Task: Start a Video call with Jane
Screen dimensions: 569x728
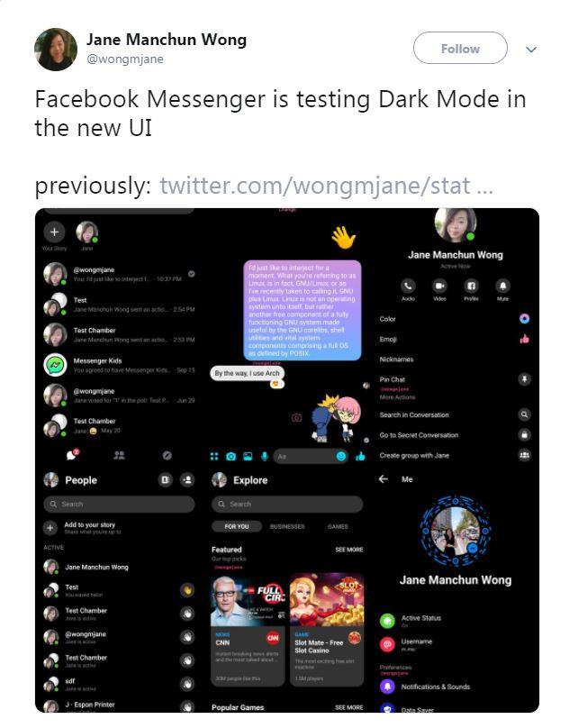Action: pos(439,286)
